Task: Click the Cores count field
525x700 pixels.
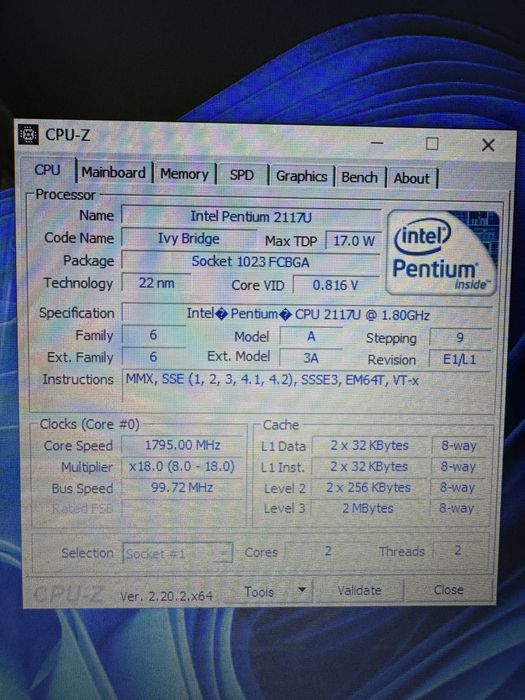Action: tap(327, 551)
